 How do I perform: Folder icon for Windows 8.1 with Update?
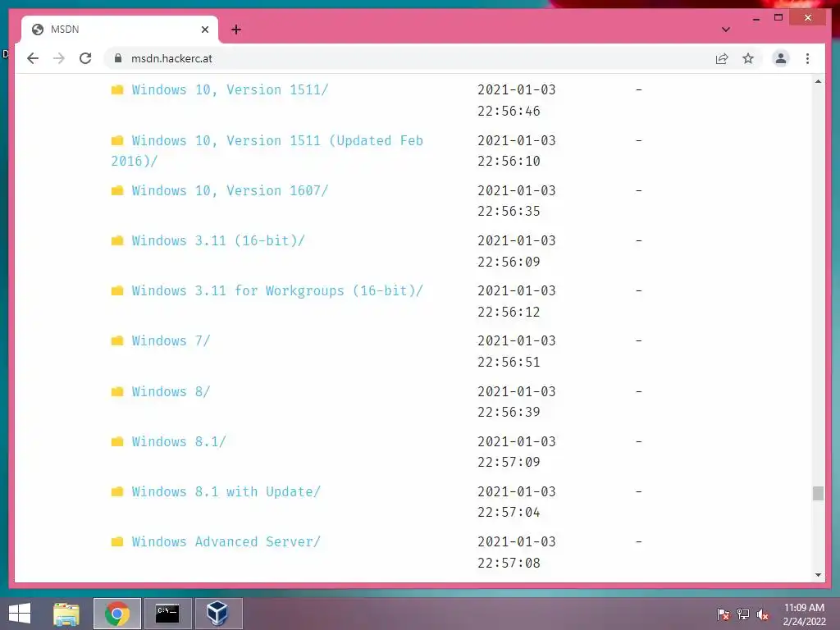[117, 492]
